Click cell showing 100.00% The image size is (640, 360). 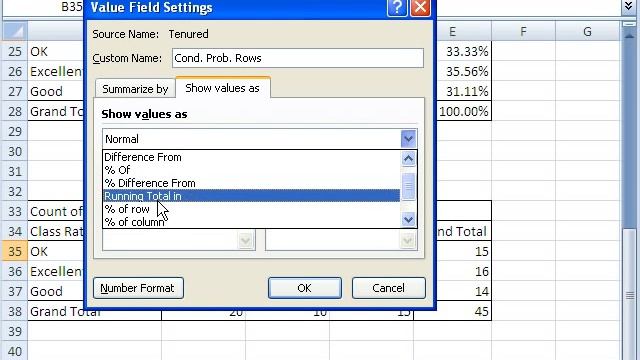pos(464,111)
